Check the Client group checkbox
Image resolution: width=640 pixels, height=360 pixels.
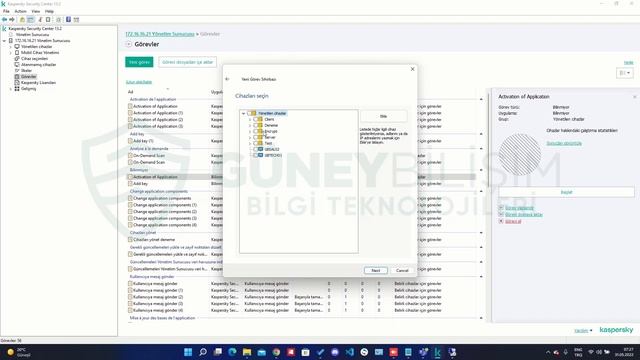[x=256, y=119]
